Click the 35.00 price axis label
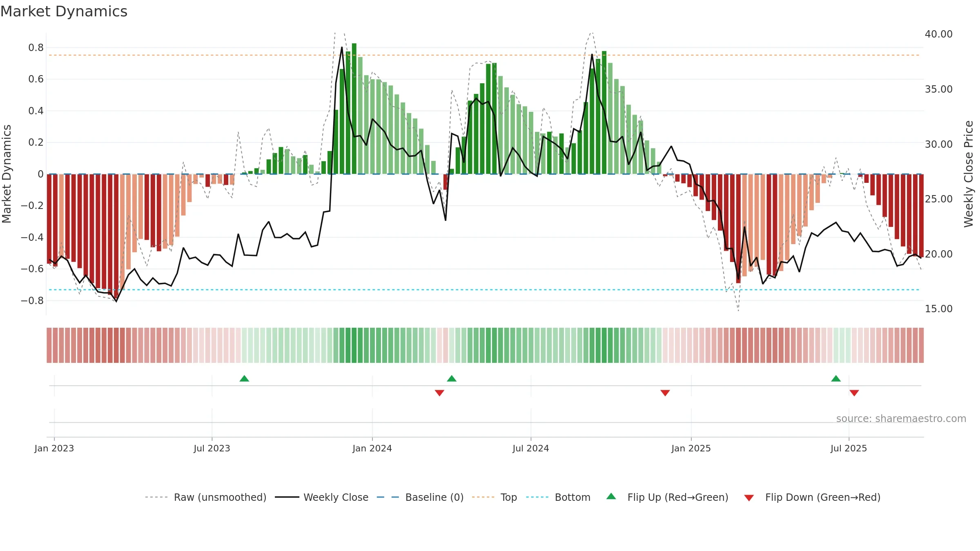980x551 pixels. (x=939, y=89)
